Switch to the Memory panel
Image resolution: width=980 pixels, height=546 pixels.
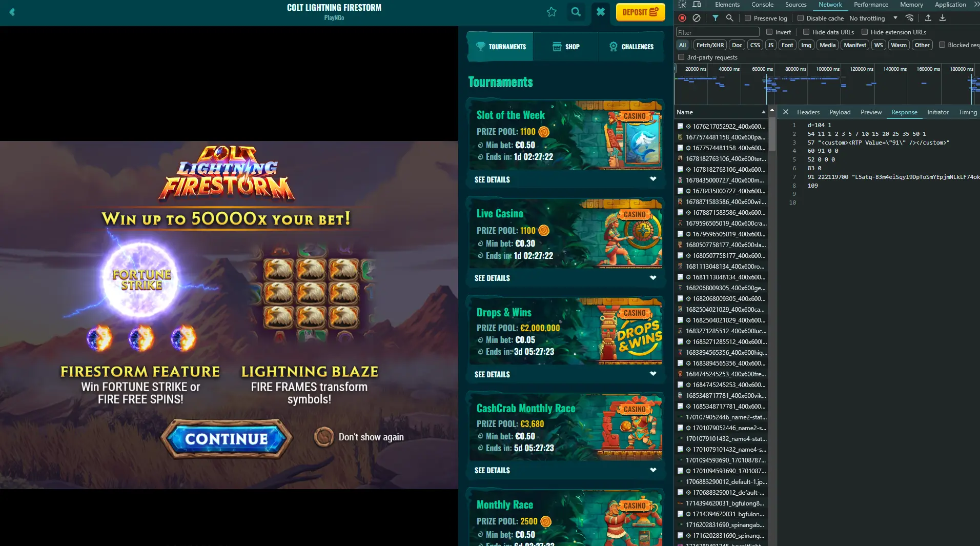tap(911, 5)
